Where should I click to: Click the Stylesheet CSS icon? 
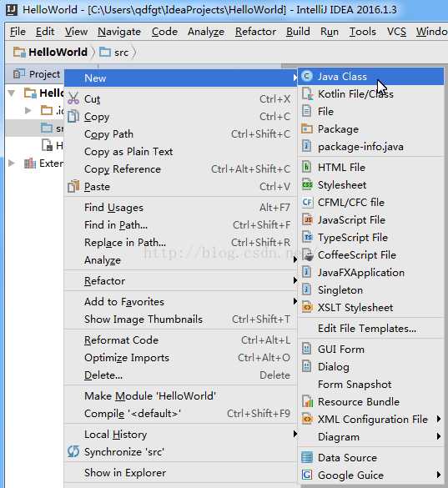(307, 185)
